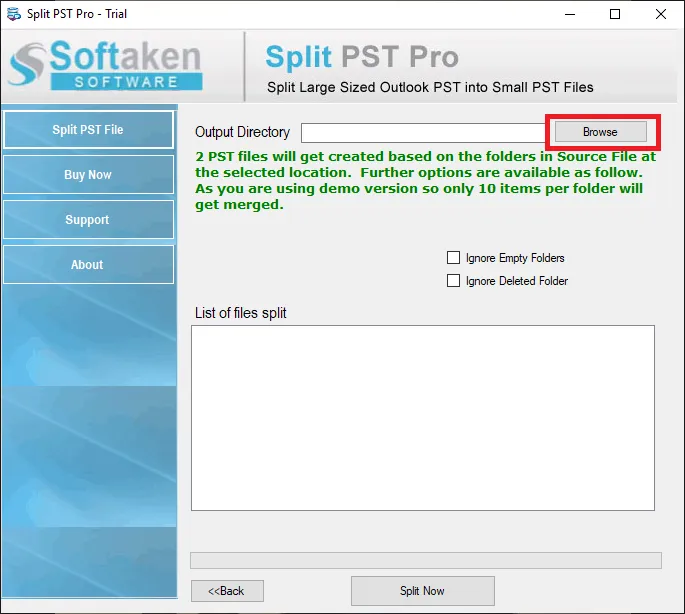
Task: Minimize the Split PST Pro window
Action: point(570,14)
